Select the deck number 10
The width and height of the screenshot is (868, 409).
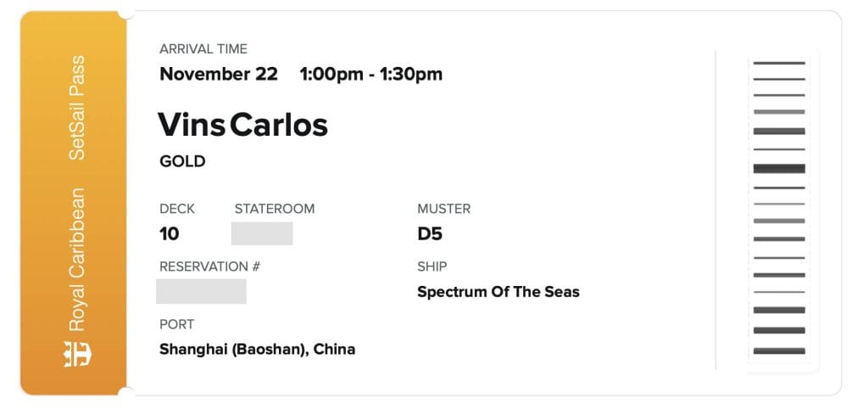point(170,234)
